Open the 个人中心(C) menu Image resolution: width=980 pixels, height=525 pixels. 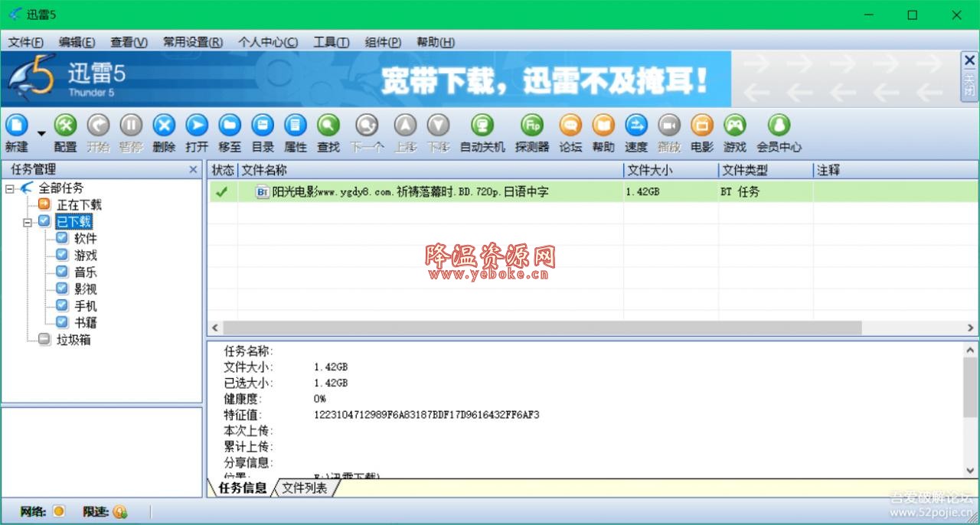(268, 42)
